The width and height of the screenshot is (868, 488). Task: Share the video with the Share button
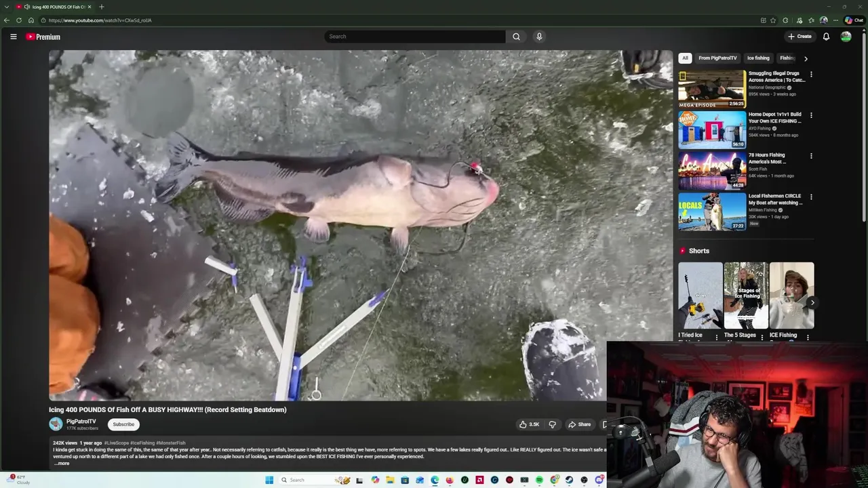point(580,424)
